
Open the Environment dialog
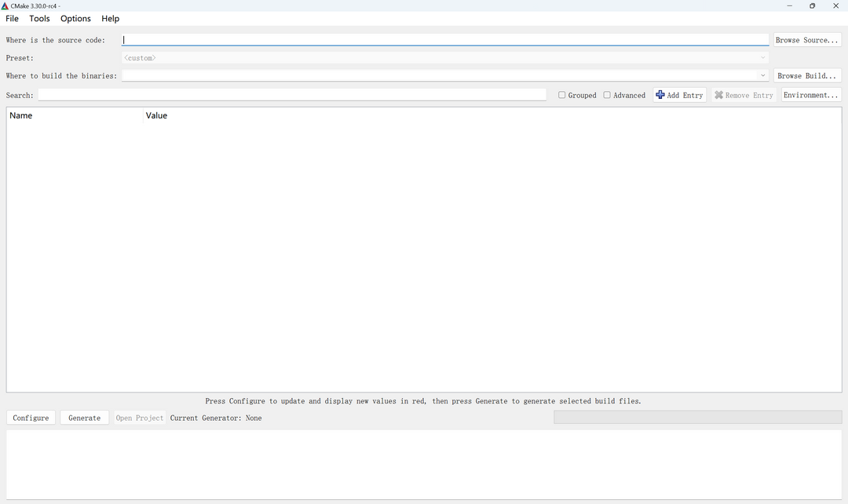coord(810,95)
